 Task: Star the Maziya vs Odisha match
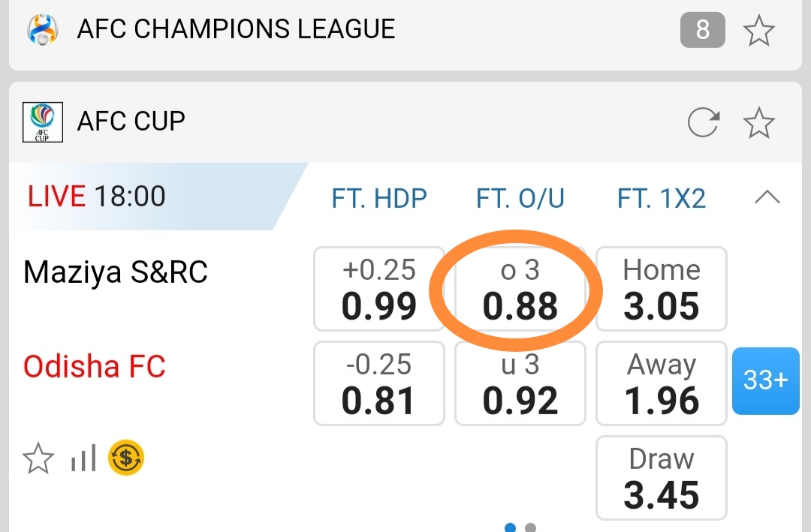coord(38,458)
